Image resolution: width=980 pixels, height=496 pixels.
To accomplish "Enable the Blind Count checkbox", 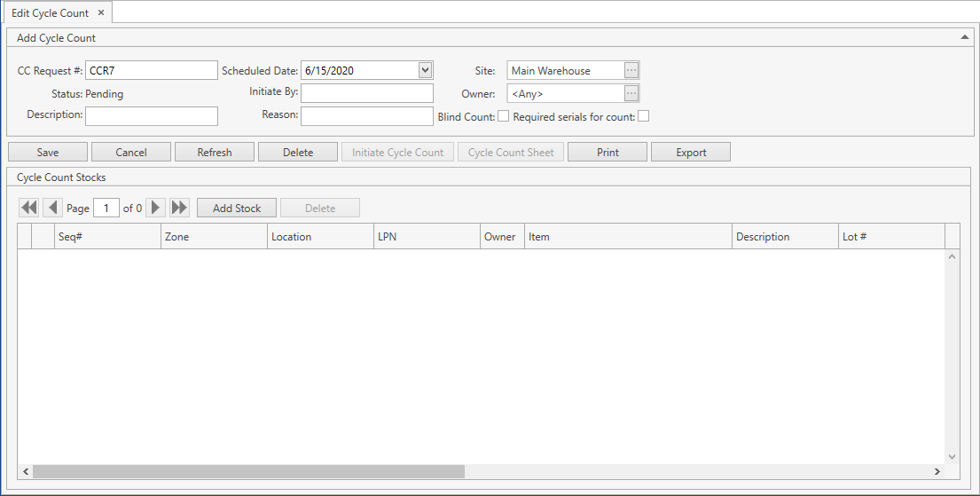I will click(x=504, y=116).
